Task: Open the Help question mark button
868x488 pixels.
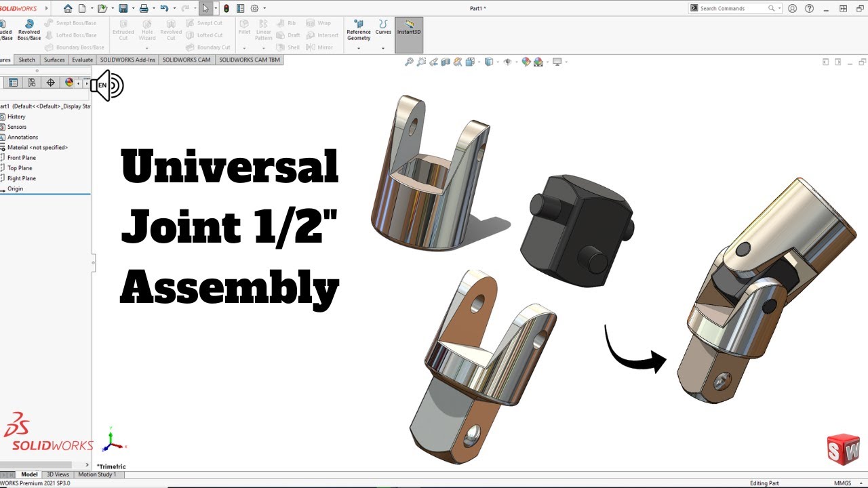Action: tap(809, 8)
